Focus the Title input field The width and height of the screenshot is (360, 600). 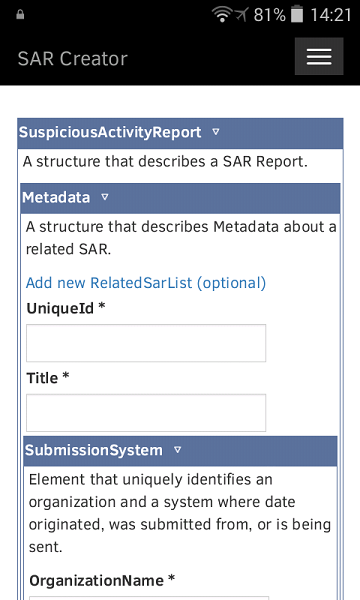coord(146,412)
